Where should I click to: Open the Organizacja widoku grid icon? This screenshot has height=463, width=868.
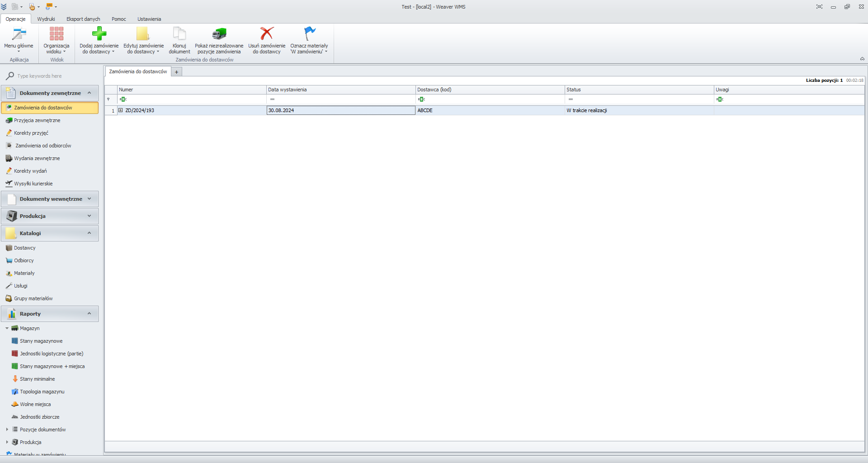(x=57, y=34)
